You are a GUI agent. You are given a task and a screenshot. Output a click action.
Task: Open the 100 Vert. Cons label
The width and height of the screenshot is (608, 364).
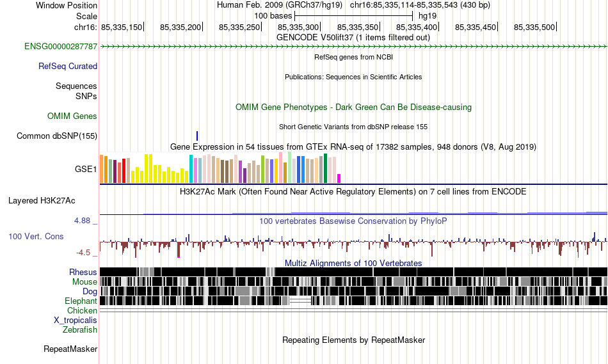[36, 237]
